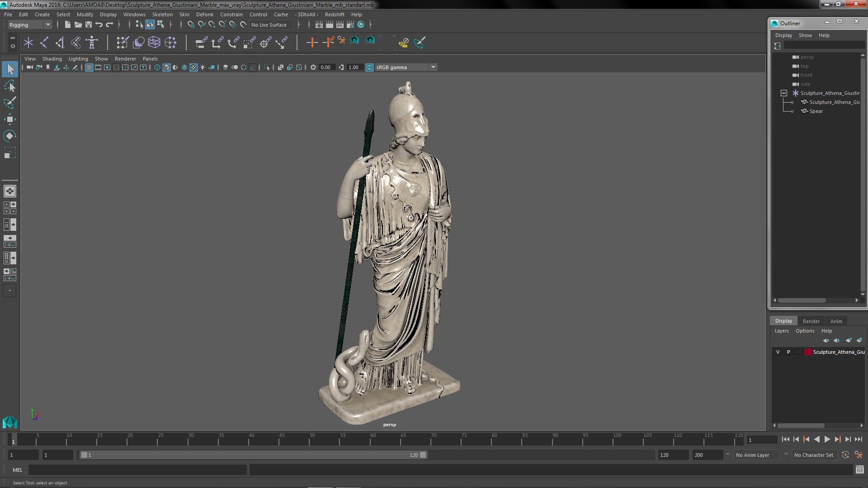Toggle visibility V box of Sculpture_Athena layer
868x488 pixels.
pyautogui.click(x=778, y=352)
